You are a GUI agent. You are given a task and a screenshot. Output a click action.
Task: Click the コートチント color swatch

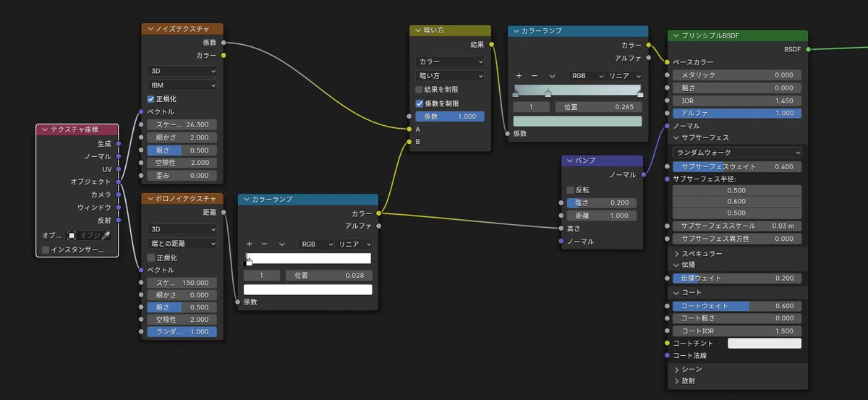[x=765, y=343]
